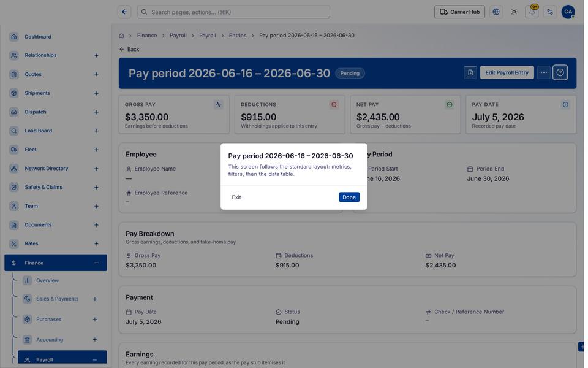Open the CA user avatar menu
Viewport: 588px width, 368px height.
pyautogui.click(x=568, y=12)
